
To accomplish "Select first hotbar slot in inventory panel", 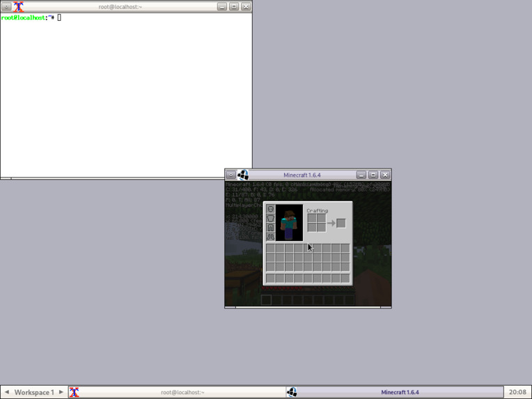I will coord(270,279).
